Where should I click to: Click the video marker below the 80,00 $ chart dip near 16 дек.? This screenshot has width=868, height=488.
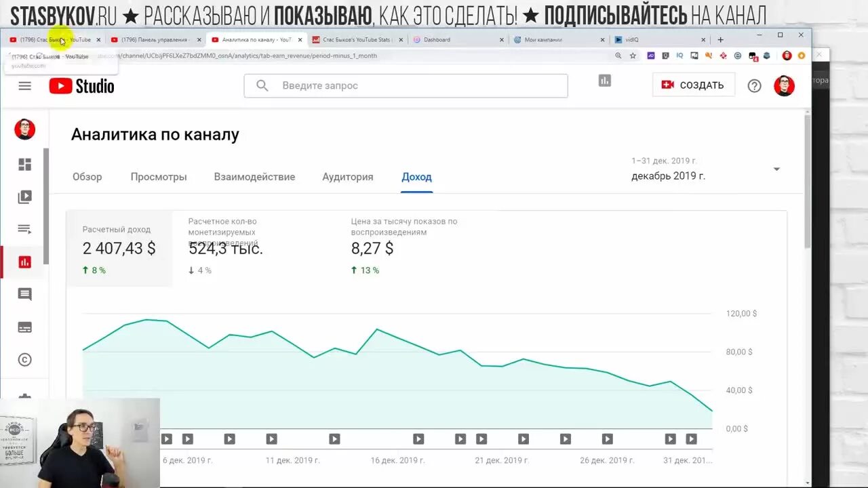tap(418, 439)
